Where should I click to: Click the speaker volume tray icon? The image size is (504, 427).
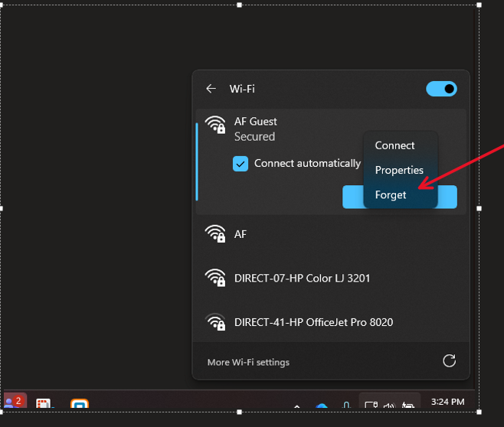click(x=389, y=406)
